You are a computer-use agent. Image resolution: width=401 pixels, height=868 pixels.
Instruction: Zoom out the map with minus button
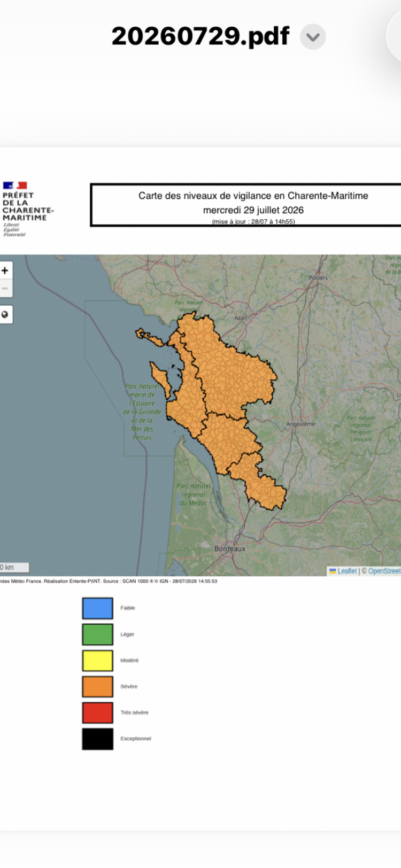click(5, 289)
